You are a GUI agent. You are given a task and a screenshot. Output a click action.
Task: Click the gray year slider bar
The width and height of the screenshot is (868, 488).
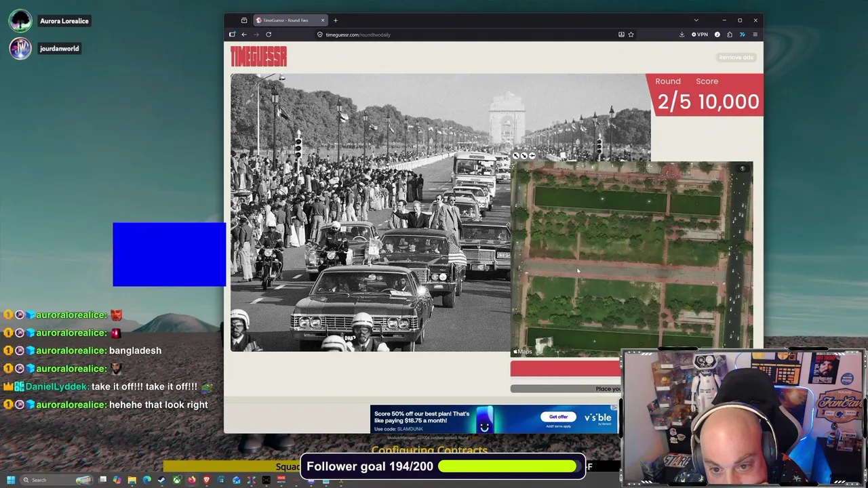566,388
